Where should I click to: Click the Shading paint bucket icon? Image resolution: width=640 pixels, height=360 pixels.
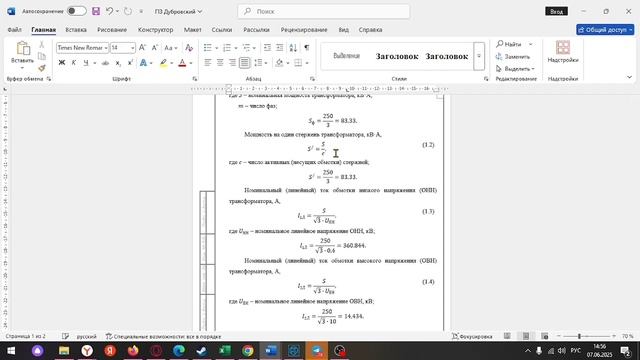pos(279,63)
